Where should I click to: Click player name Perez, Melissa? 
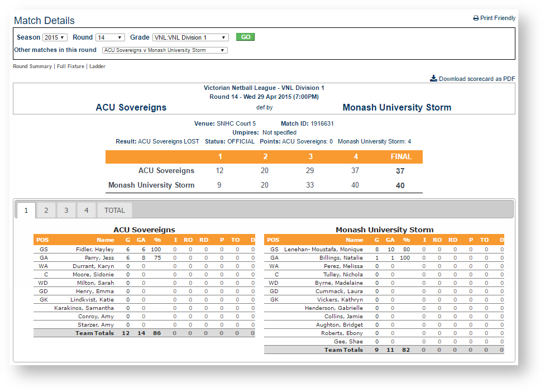(x=343, y=266)
